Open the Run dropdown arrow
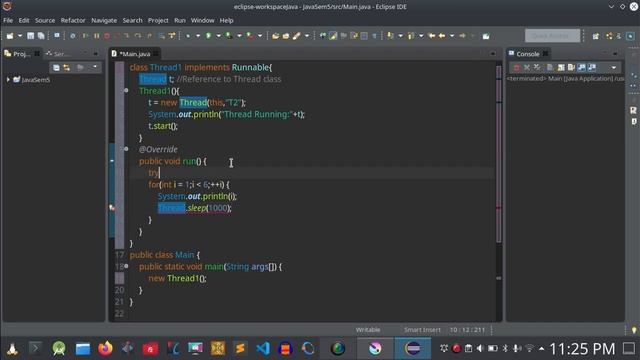Viewport: 640px width, 360px height. pos(218,36)
